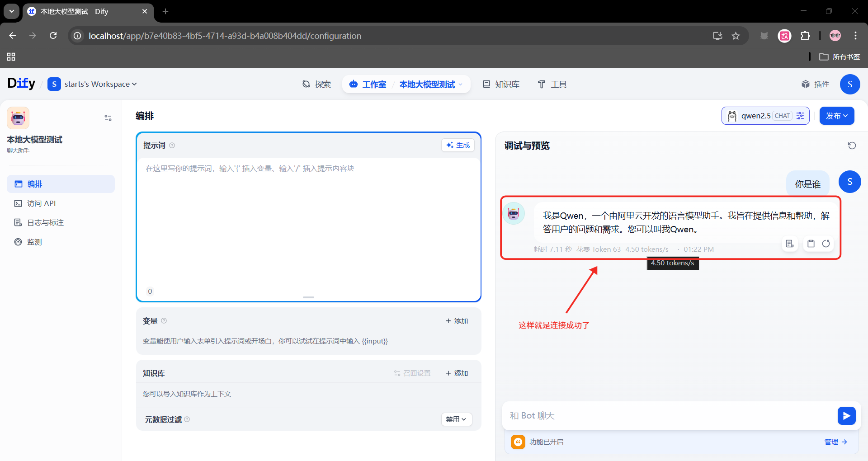Expand the 本地大模型测试 app switcher dropdown

(431, 85)
